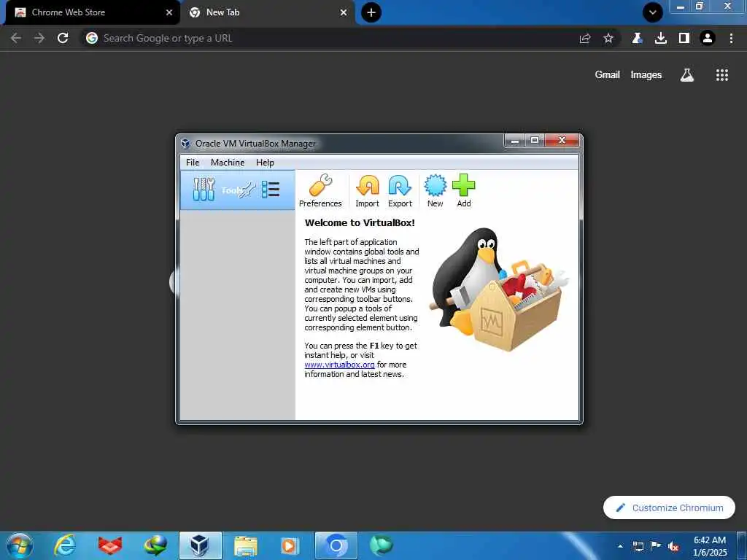The image size is (747, 560).
Task: Click the green round taskbar icon
Action: point(381,545)
